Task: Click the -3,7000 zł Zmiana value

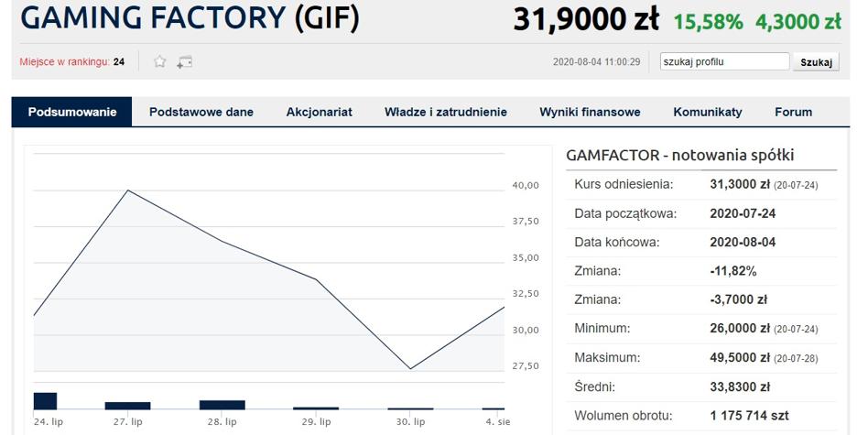Action: coord(739,300)
